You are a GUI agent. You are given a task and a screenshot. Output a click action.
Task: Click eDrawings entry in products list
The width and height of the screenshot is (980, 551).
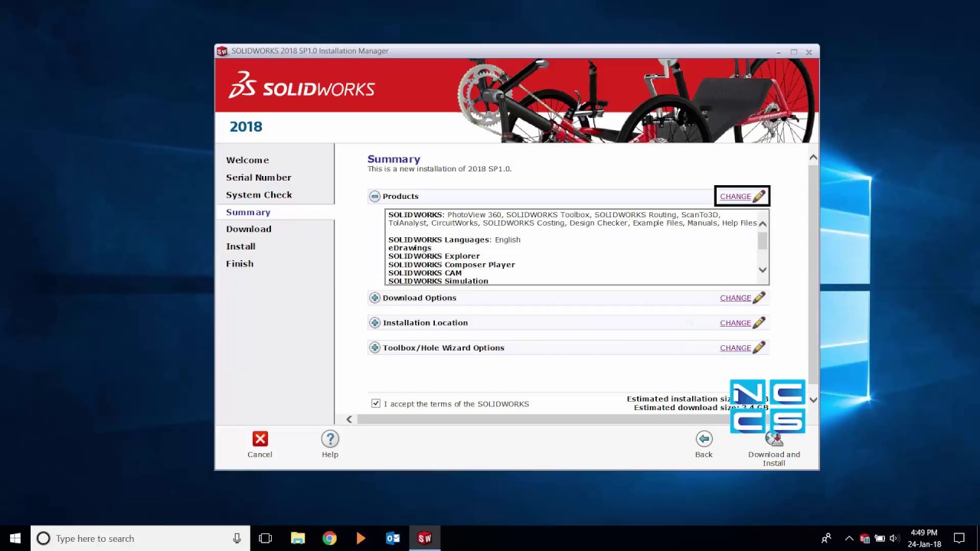point(410,248)
